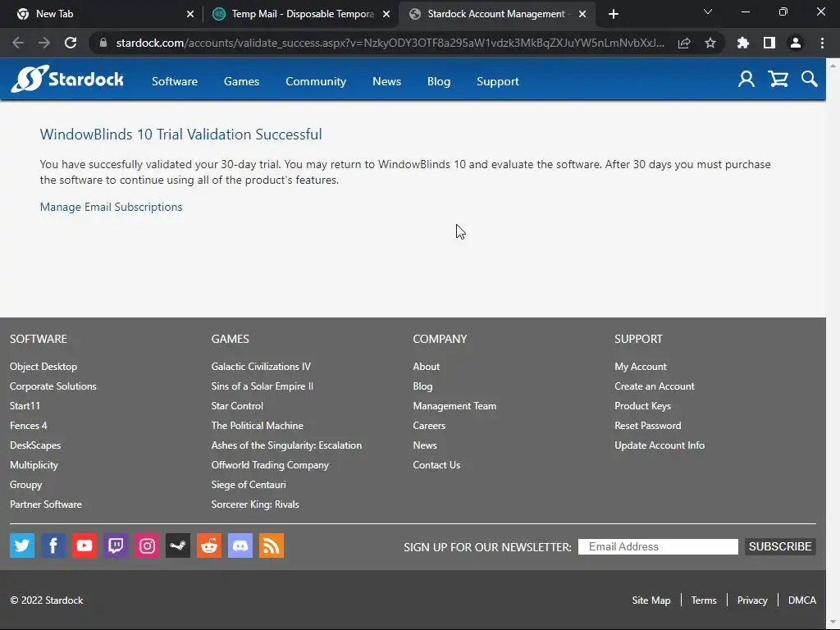
Task: Open Stardock's Reddit icon
Action: [209, 546]
